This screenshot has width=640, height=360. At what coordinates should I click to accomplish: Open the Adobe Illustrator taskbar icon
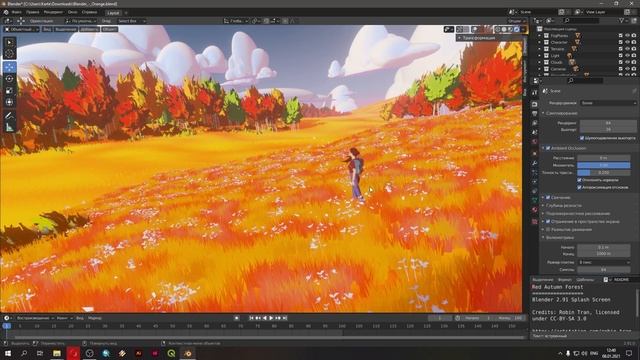point(138,353)
